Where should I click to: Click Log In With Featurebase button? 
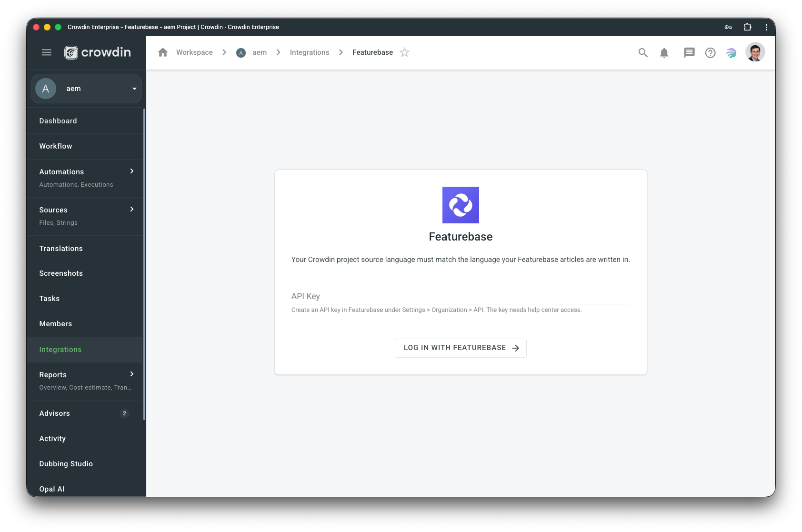pos(461,348)
